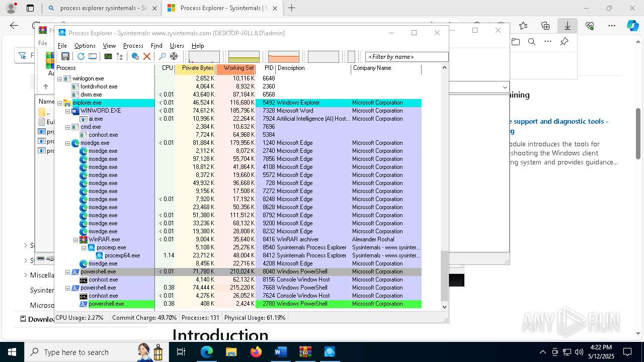Click the Filter by name field
This screenshot has width=644, height=362.
[x=407, y=57]
